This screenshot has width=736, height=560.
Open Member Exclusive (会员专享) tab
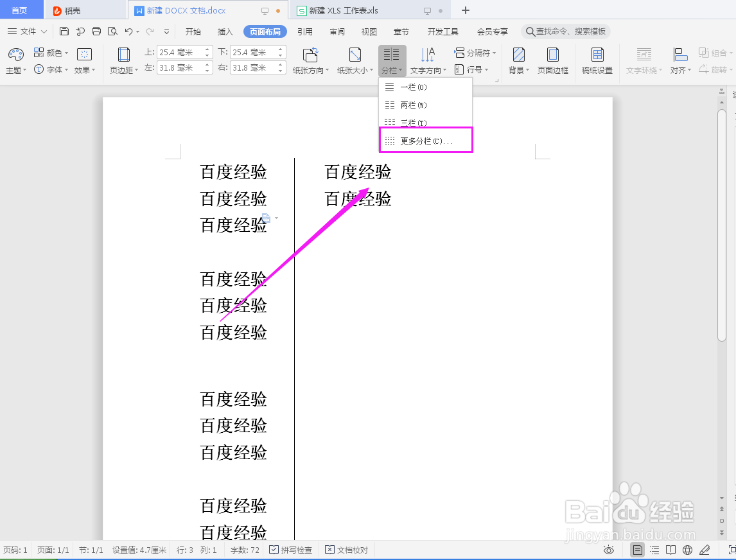click(493, 31)
